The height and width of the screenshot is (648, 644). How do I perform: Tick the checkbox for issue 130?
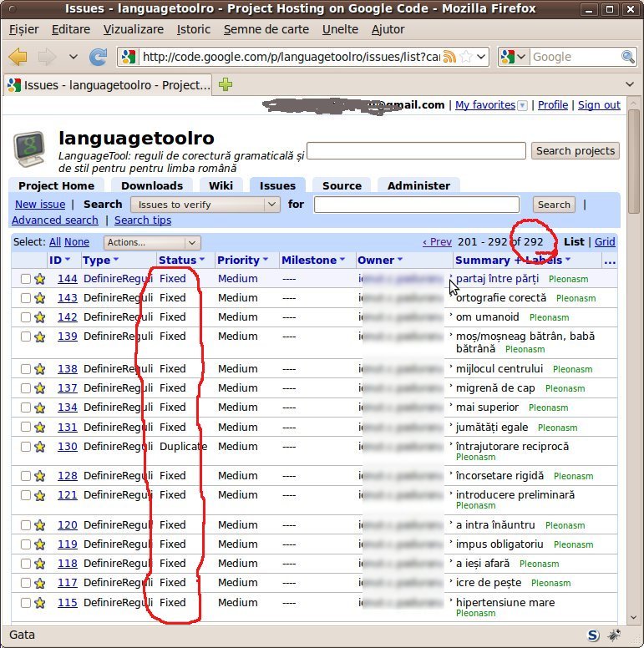point(26,447)
